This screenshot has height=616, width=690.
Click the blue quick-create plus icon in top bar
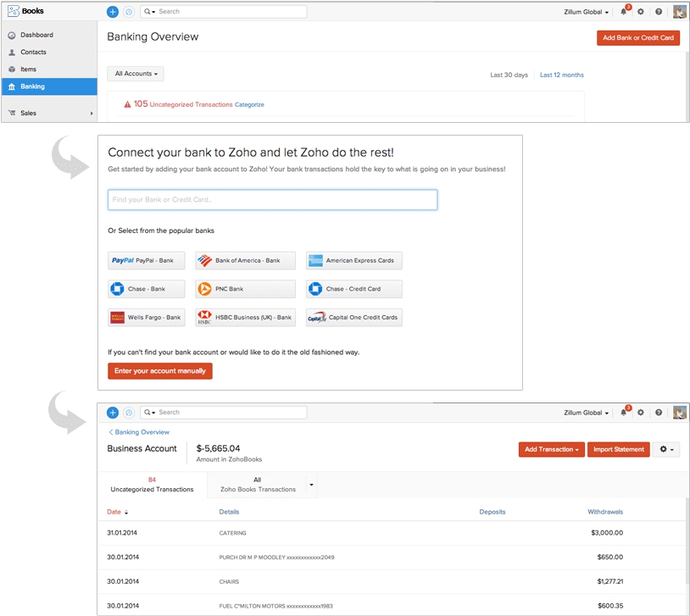(x=113, y=12)
